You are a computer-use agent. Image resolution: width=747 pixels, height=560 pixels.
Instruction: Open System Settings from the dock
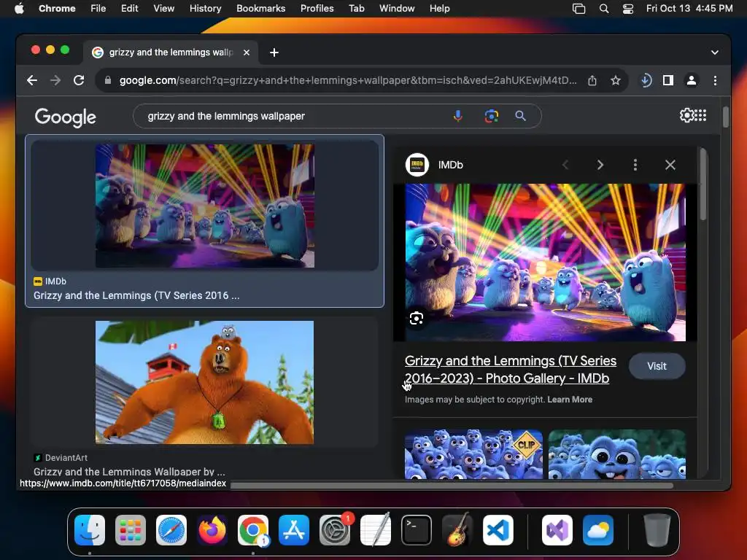[x=334, y=530]
